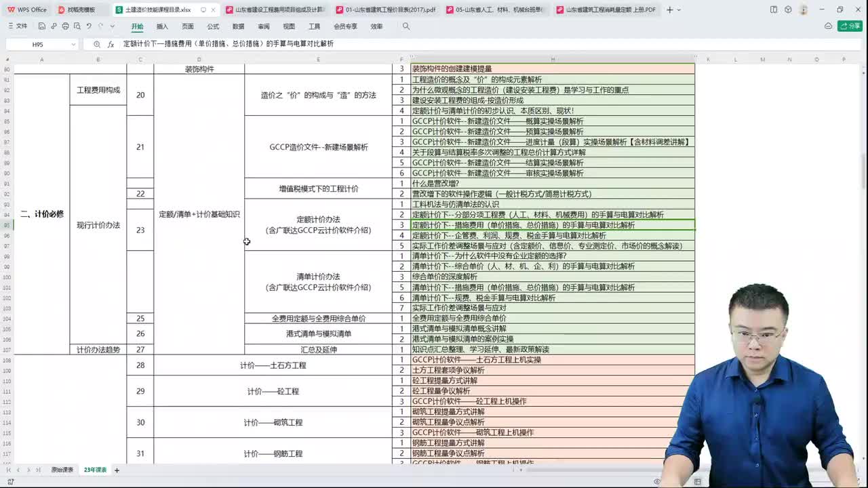Click the Redo arrow icon
Screen dimensions: 868x488
pyautogui.click(x=101, y=26)
